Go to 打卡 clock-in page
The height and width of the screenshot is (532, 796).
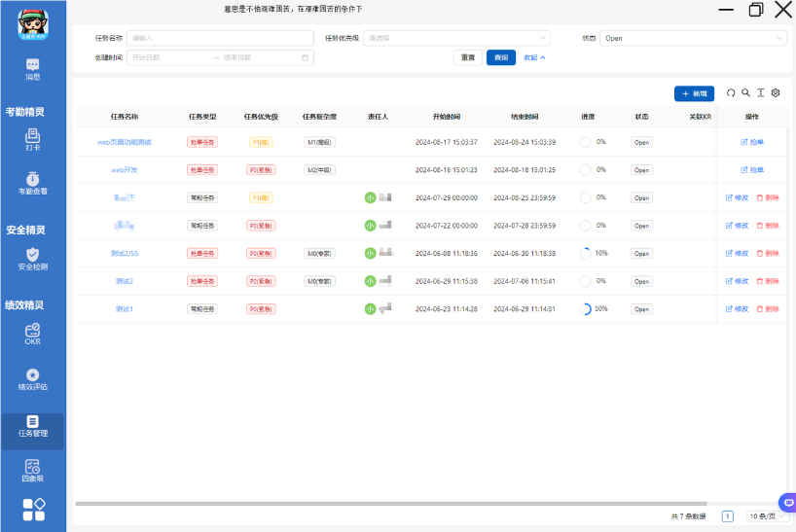click(32, 139)
